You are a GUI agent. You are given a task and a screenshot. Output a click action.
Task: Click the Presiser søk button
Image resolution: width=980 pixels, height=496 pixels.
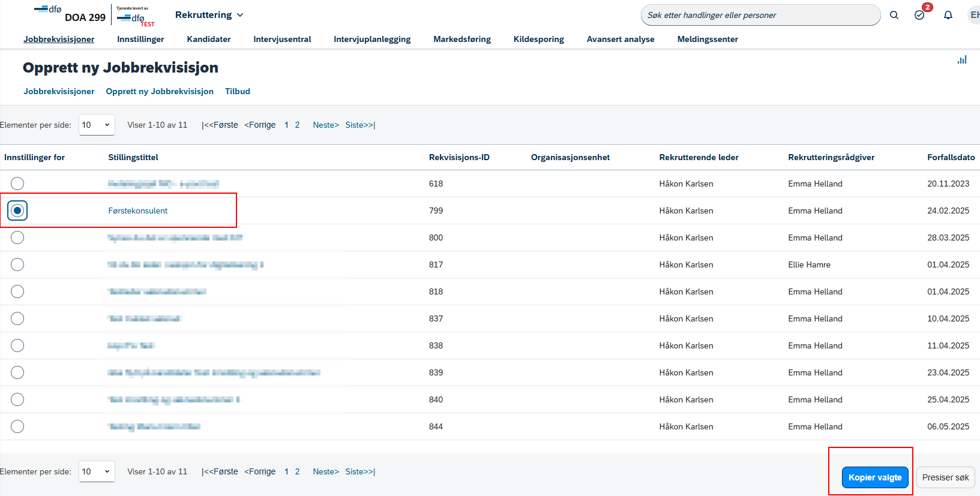coord(945,477)
